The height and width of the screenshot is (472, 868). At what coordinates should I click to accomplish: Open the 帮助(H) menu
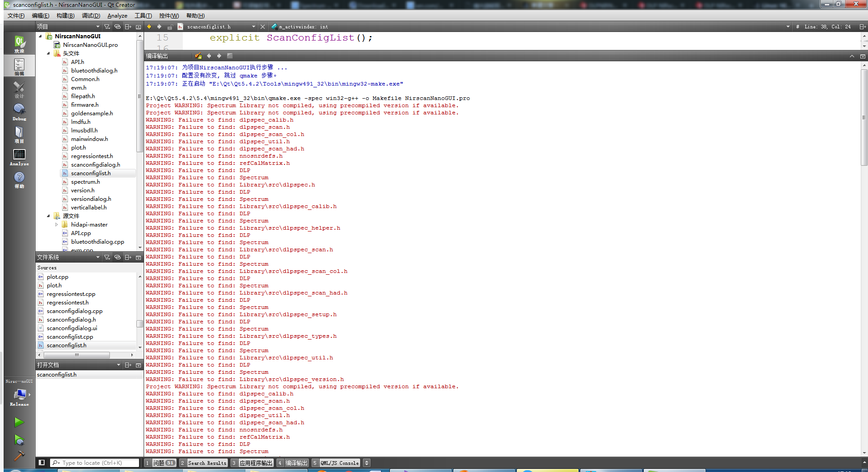click(195, 16)
